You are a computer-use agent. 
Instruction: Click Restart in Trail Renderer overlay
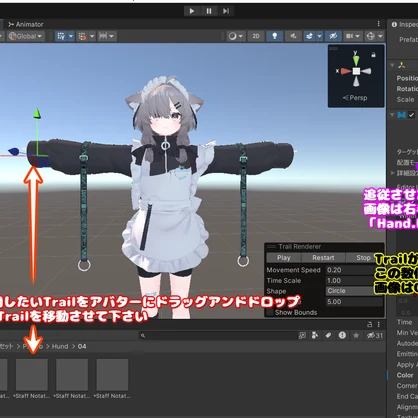point(323,258)
